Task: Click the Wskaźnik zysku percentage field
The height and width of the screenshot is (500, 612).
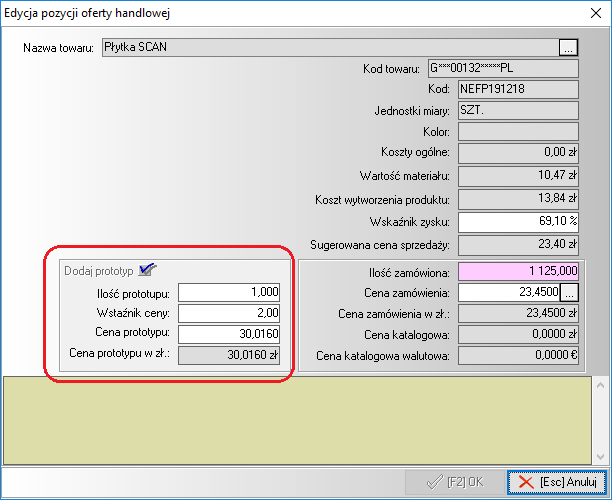Action: (518, 220)
